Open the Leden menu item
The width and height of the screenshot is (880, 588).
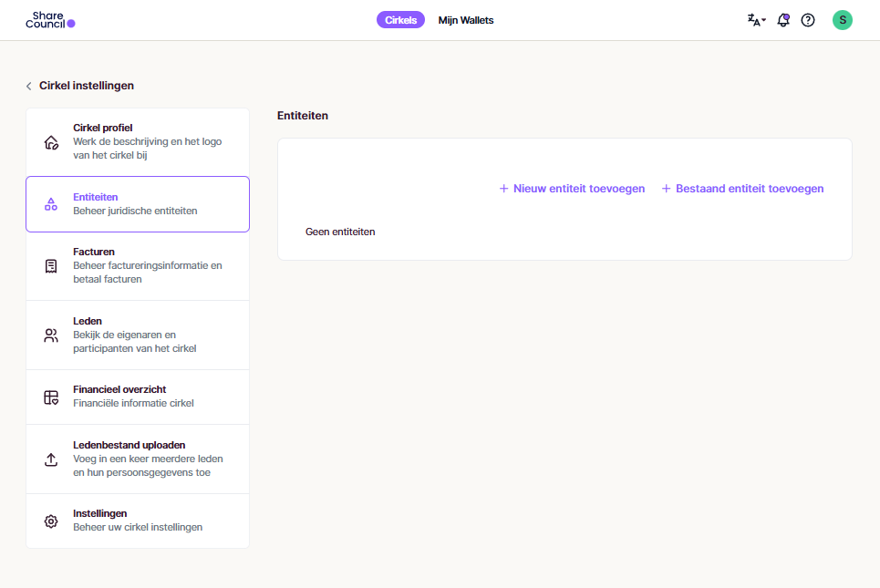[x=138, y=335]
